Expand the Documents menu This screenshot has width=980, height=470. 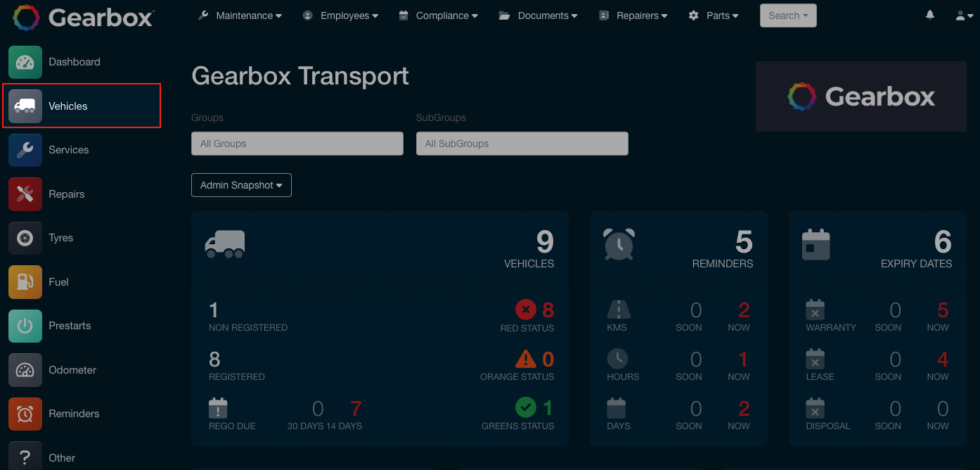coord(539,15)
